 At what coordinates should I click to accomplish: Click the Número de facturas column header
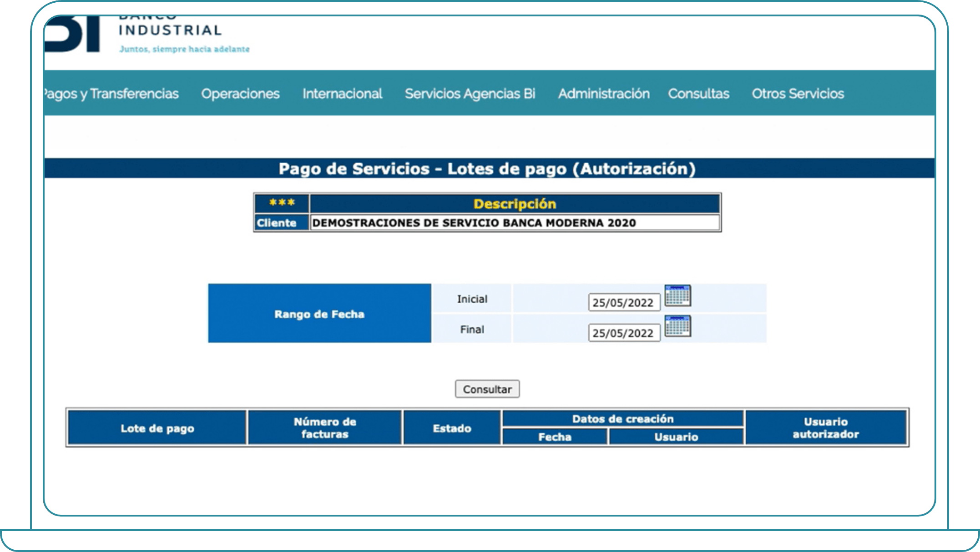click(324, 428)
